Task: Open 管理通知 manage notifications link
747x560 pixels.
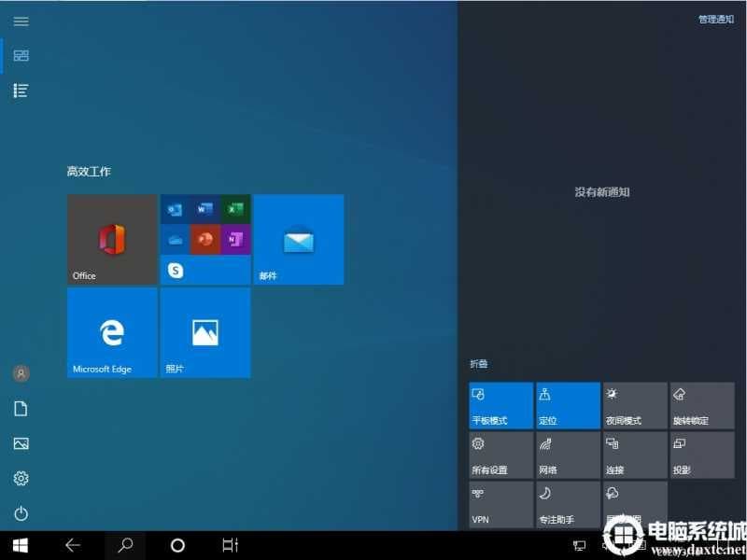Action: 716,20
